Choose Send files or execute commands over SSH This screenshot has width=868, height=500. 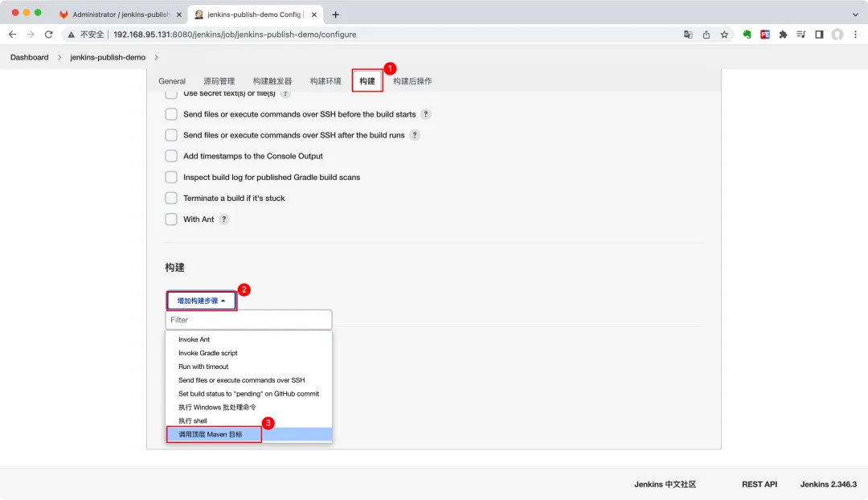248,380
